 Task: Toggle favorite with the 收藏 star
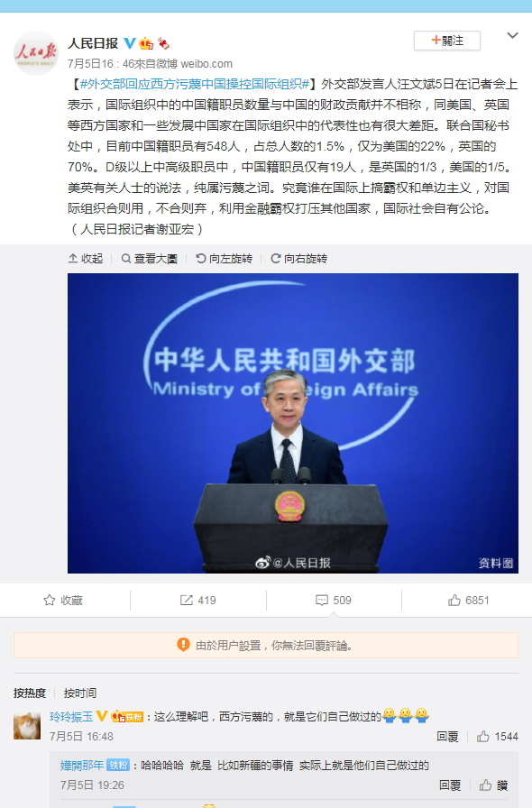63,600
